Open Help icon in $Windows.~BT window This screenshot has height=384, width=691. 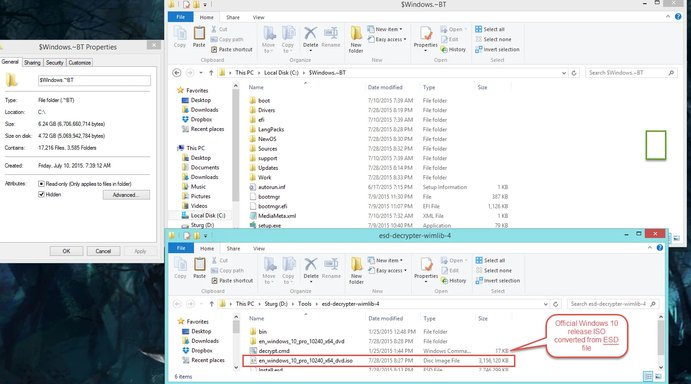click(678, 17)
